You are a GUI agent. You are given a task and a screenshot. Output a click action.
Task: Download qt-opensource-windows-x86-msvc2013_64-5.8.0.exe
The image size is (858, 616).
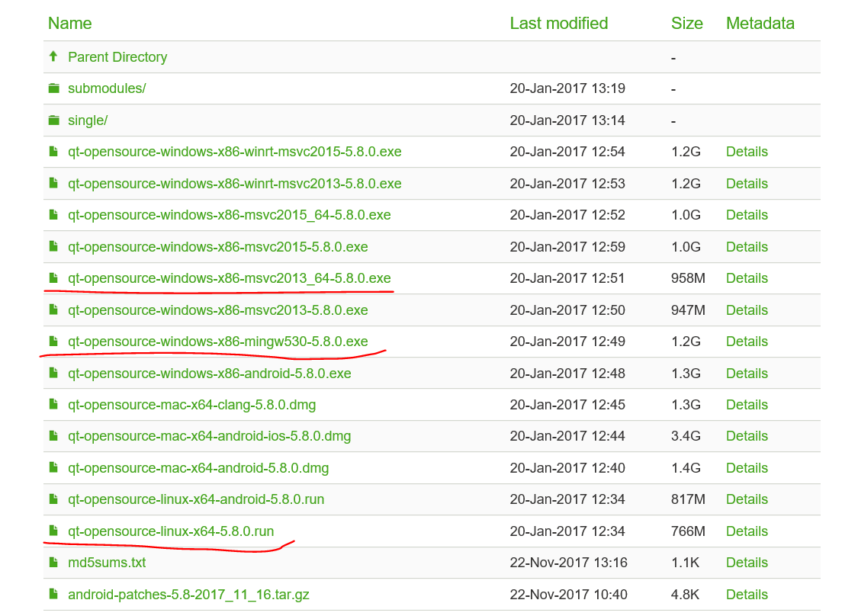[230, 278]
